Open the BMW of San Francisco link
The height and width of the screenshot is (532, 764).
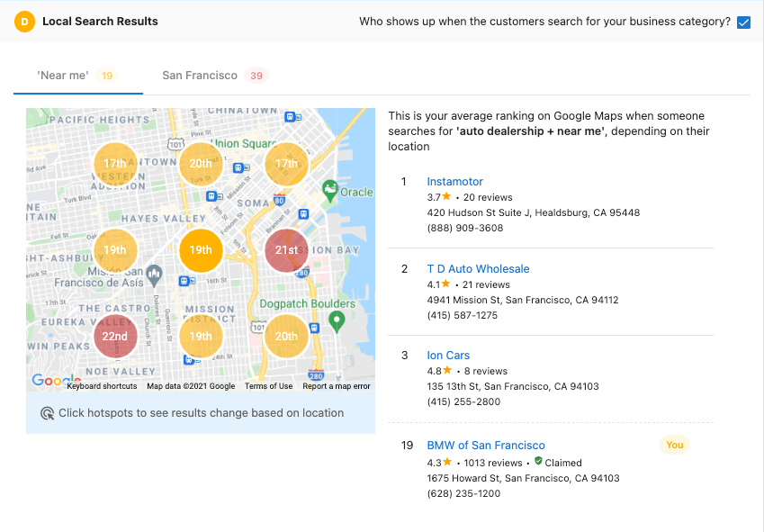486,446
